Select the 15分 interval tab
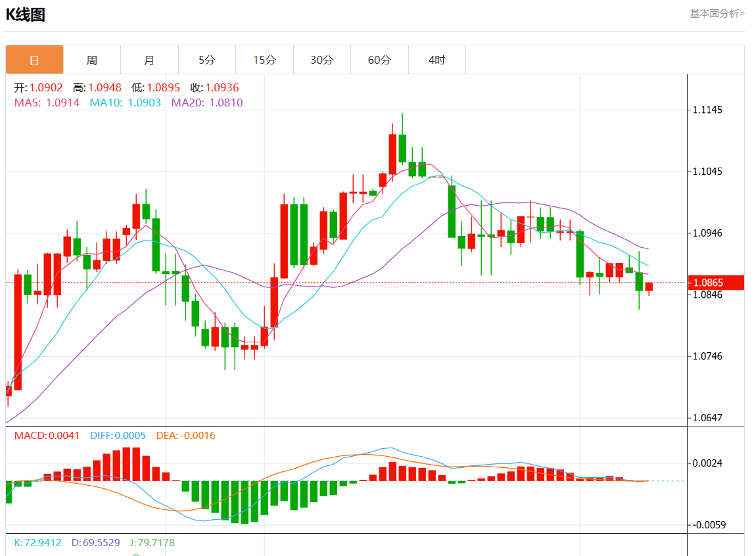Viewport: 756px width, 556px height. pyautogui.click(x=264, y=60)
